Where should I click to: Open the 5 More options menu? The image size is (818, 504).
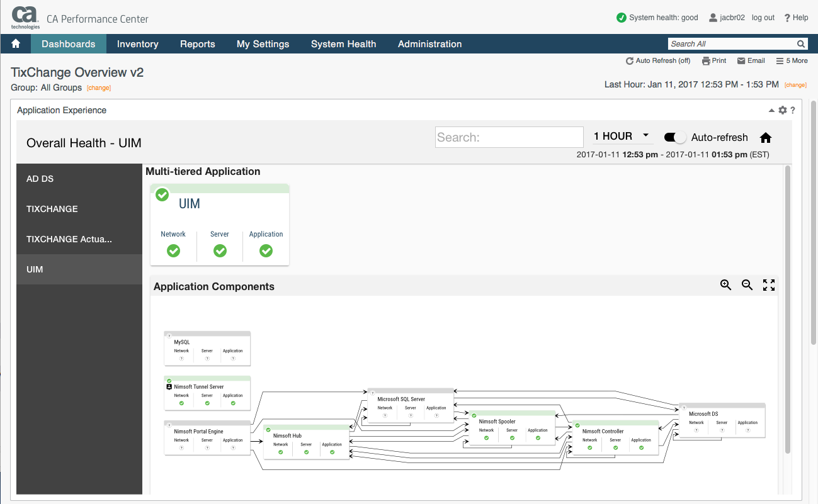pos(792,60)
